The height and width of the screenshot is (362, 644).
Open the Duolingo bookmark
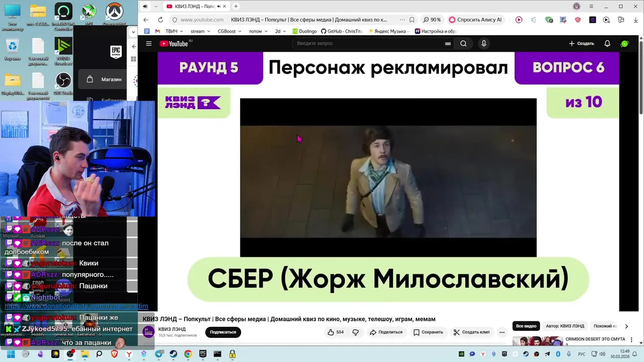pos(305,31)
